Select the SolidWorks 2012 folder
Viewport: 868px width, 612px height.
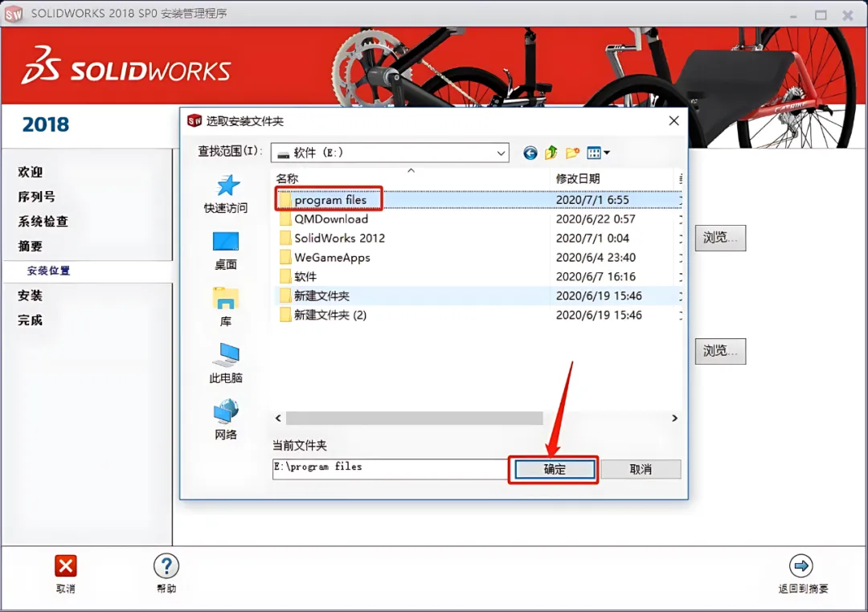click(x=339, y=239)
